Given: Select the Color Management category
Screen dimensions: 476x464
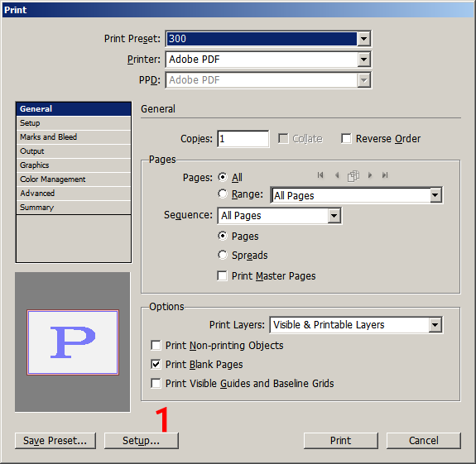Looking at the screenshot, I should point(74,179).
